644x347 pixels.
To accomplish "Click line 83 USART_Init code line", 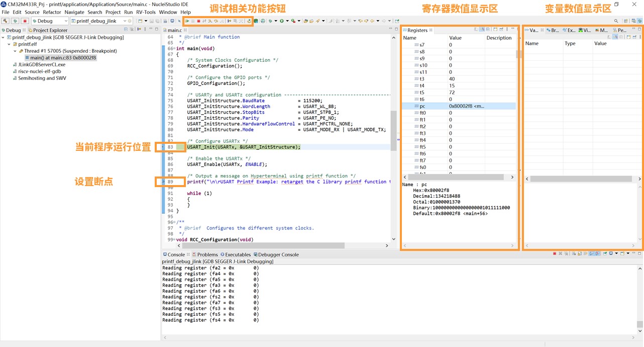I will [x=244, y=147].
